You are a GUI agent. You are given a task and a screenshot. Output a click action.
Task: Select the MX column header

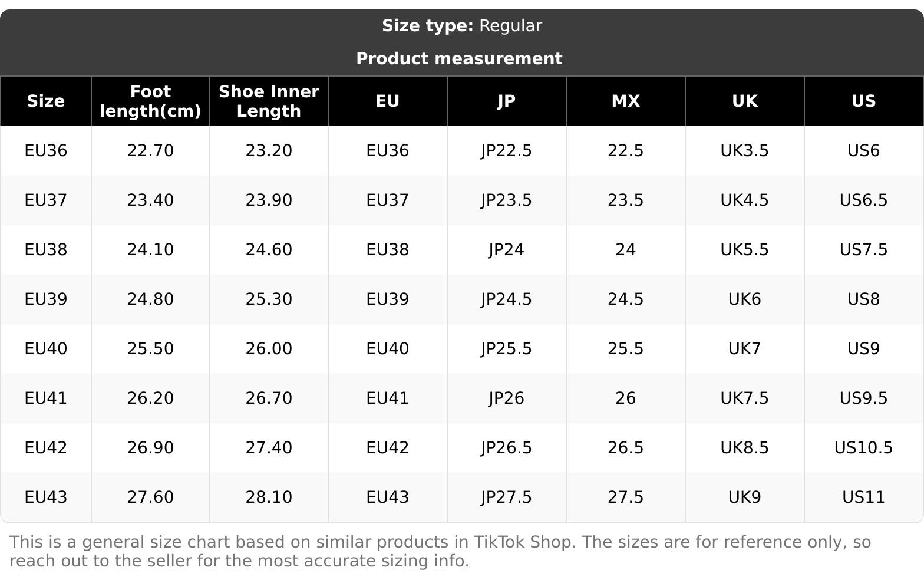tap(625, 101)
